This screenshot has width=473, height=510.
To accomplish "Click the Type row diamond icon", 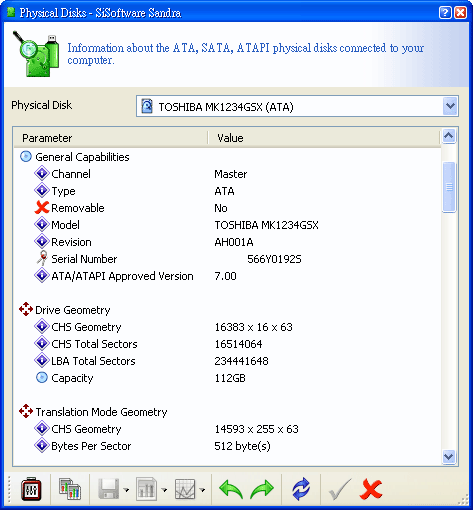I will 42,191.
